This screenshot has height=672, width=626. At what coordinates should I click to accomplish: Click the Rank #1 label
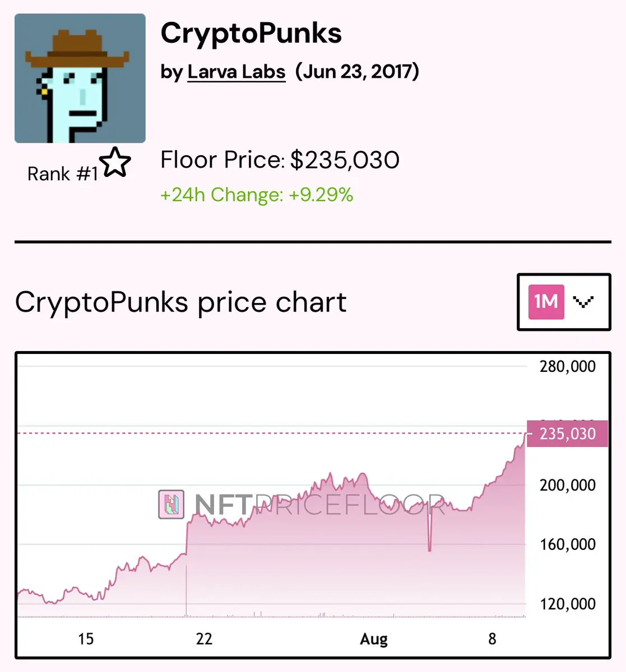63,174
